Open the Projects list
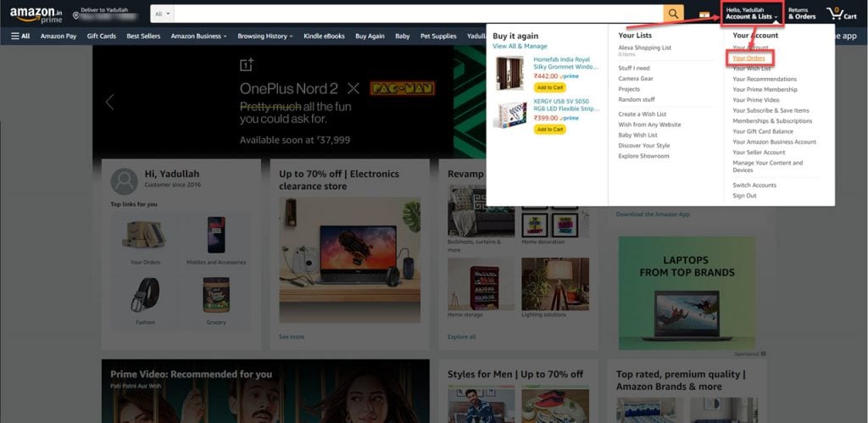868x423 pixels. (x=629, y=89)
